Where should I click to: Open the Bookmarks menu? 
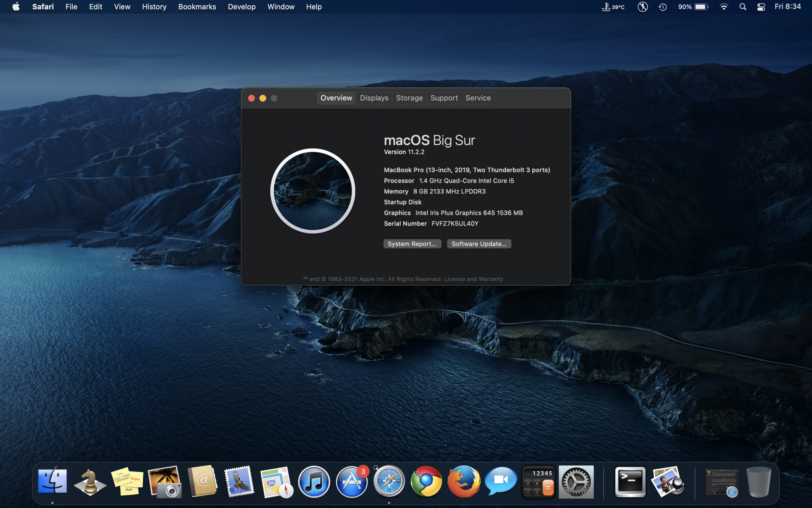(197, 7)
